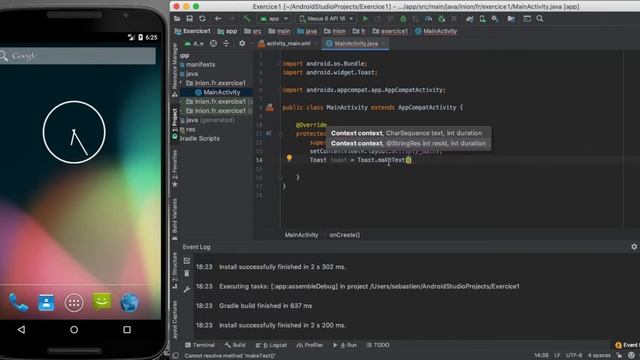Click the override gutter marker on line 11

tap(269, 133)
